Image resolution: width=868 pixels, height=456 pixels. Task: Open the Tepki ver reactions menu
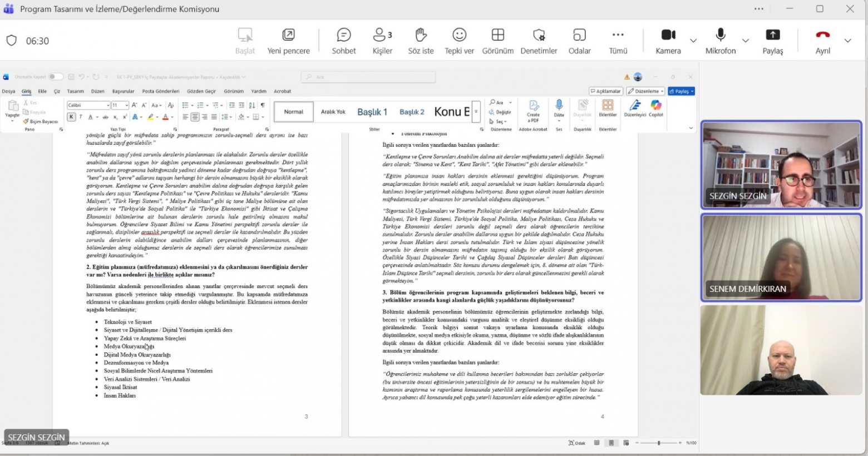459,41
